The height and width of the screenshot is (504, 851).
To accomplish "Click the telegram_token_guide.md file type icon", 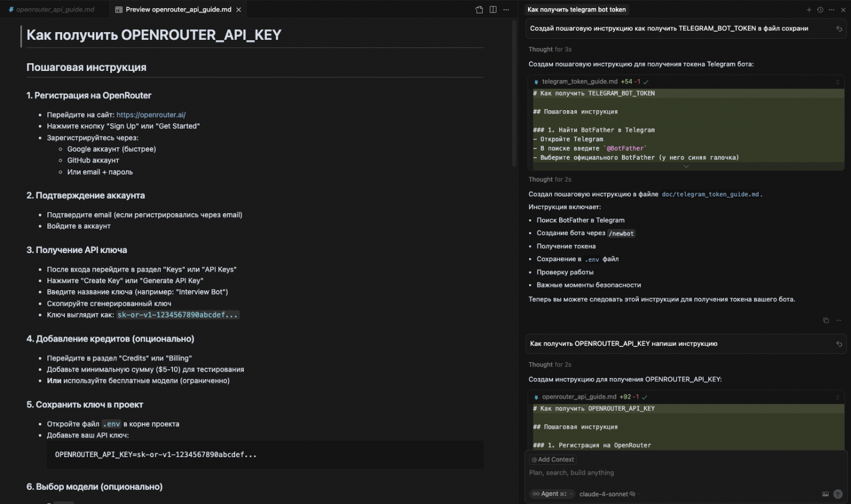I will 536,82.
